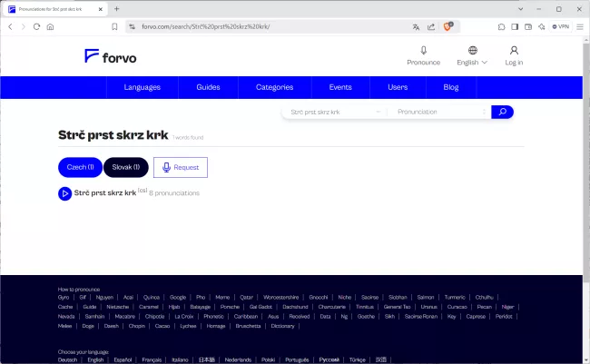The image size is (590, 364).
Task: Reload the page
Action: coord(36,26)
